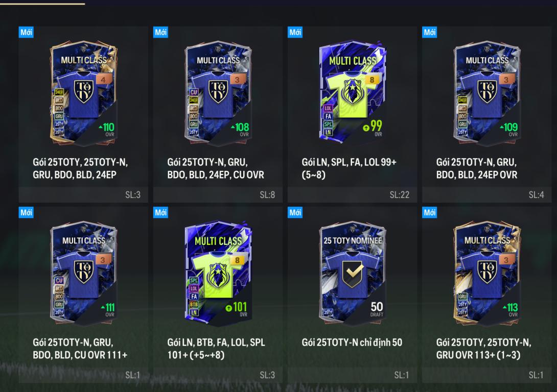Click the number 8 tag on 101 OVR jersey
Screen dimensions: 557x392
point(237,260)
